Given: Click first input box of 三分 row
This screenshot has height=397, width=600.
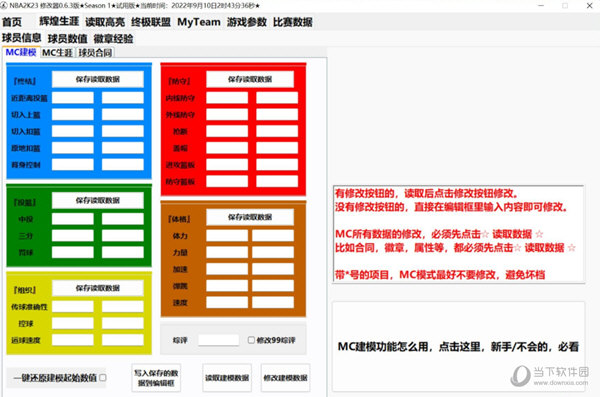Looking at the screenshot, I should tap(73, 235).
